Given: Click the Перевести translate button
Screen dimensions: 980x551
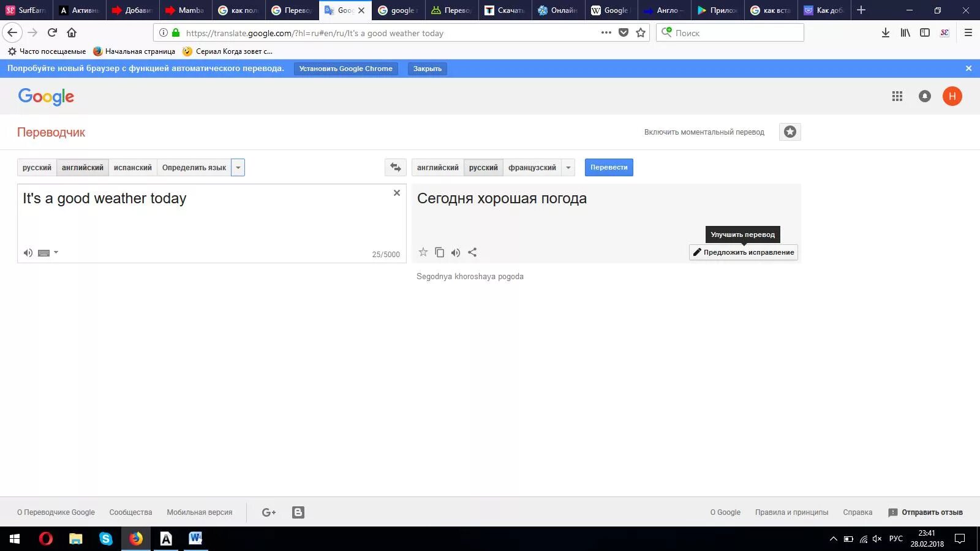Looking at the screenshot, I should pyautogui.click(x=609, y=168).
